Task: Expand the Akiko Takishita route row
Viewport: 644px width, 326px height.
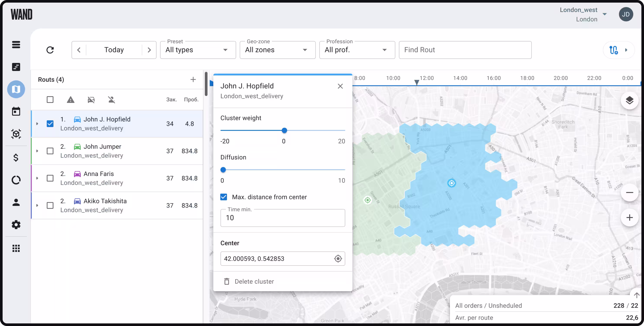Action: click(x=37, y=205)
